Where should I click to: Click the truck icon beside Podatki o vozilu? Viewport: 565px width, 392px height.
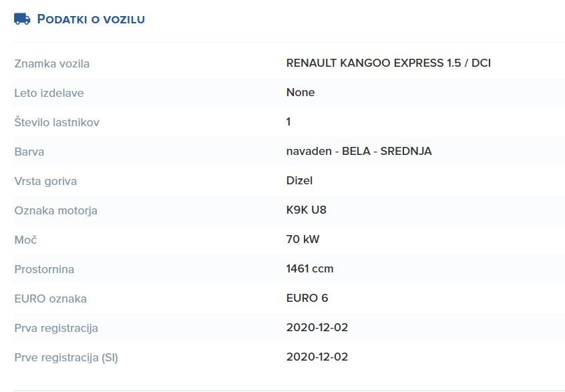coord(22,19)
